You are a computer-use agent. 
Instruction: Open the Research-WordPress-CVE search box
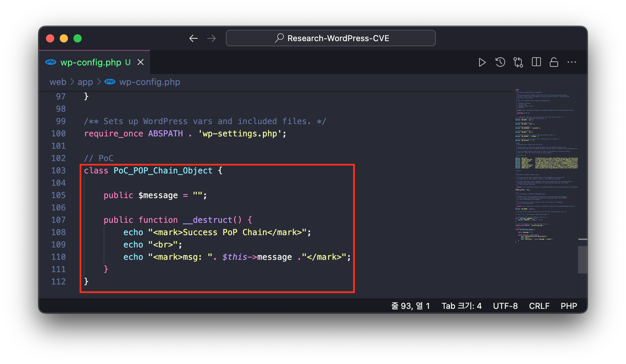tap(331, 38)
